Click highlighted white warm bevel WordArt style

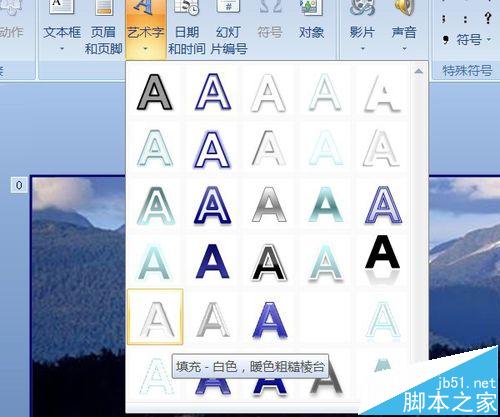tap(155, 317)
